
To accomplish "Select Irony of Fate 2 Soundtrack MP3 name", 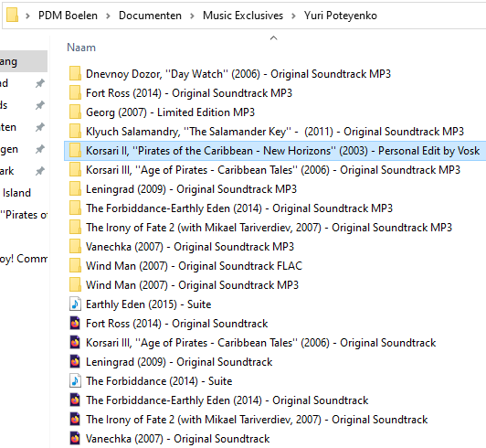I will tap(269, 228).
